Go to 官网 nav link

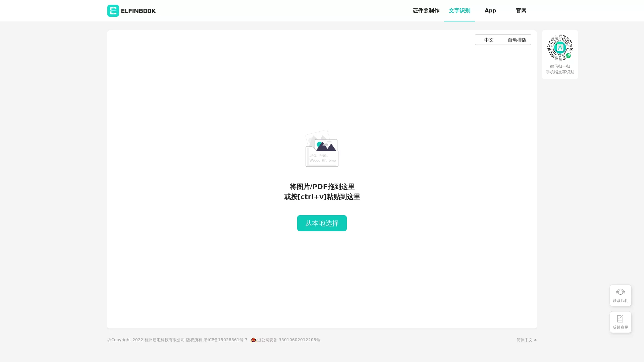tap(521, 11)
